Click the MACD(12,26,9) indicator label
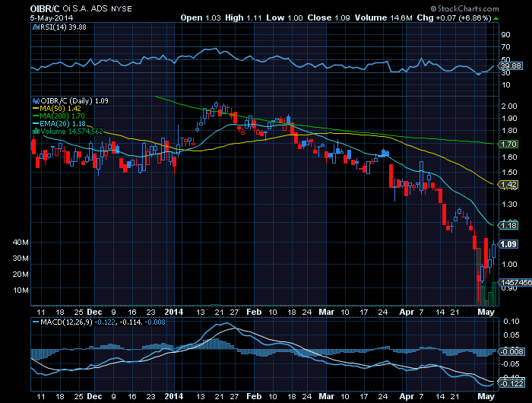This screenshot has height=403, width=532. [x=66, y=322]
